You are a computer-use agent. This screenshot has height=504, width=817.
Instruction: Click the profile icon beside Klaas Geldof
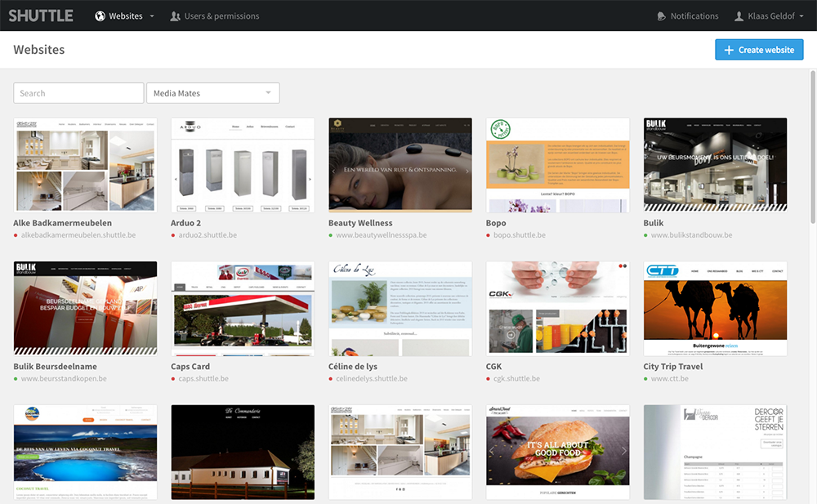tap(739, 16)
